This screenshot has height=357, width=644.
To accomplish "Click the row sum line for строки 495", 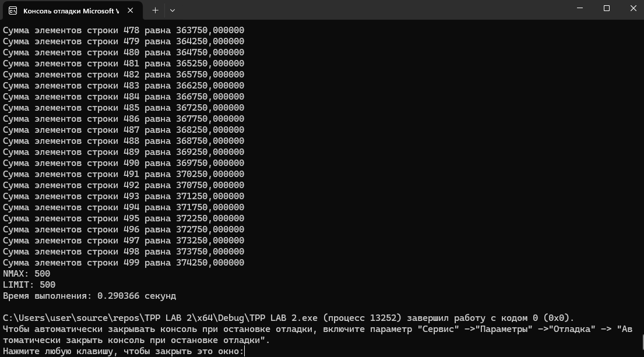I will pyautogui.click(x=124, y=219).
